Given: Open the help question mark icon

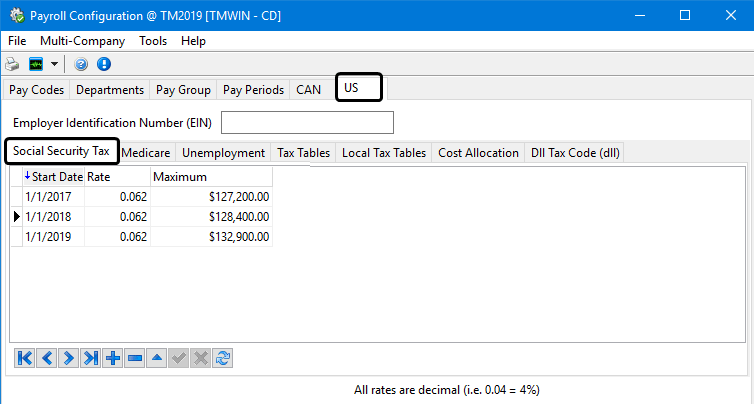Looking at the screenshot, I should pyautogui.click(x=81, y=64).
